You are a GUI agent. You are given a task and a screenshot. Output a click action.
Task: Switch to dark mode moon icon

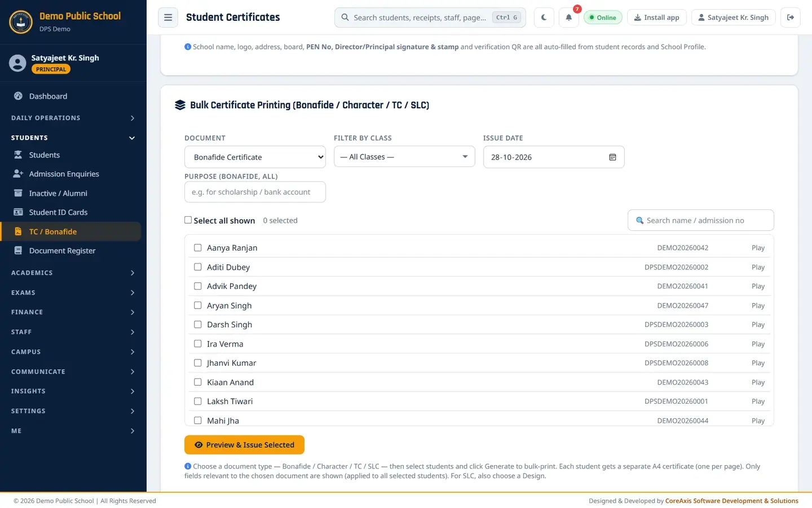point(544,17)
